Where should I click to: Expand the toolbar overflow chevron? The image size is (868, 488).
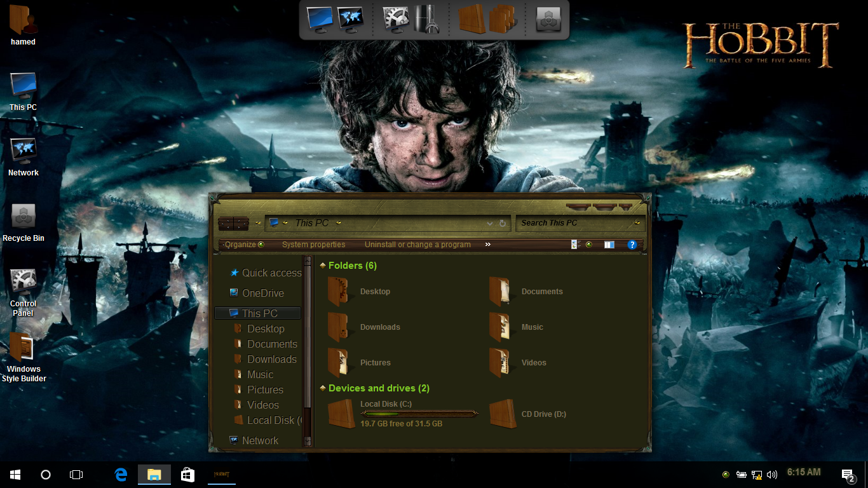(488, 245)
